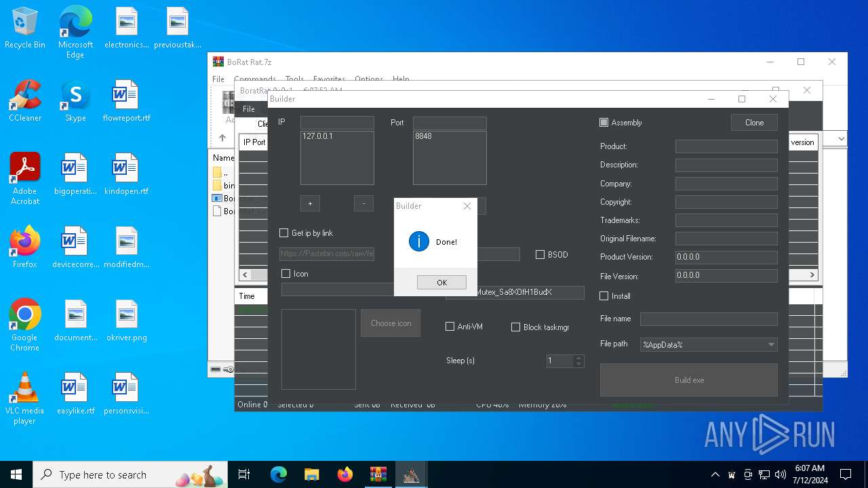Open File menu in BoratRat window
Image resolution: width=868 pixels, height=488 pixels.
point(249,109)
